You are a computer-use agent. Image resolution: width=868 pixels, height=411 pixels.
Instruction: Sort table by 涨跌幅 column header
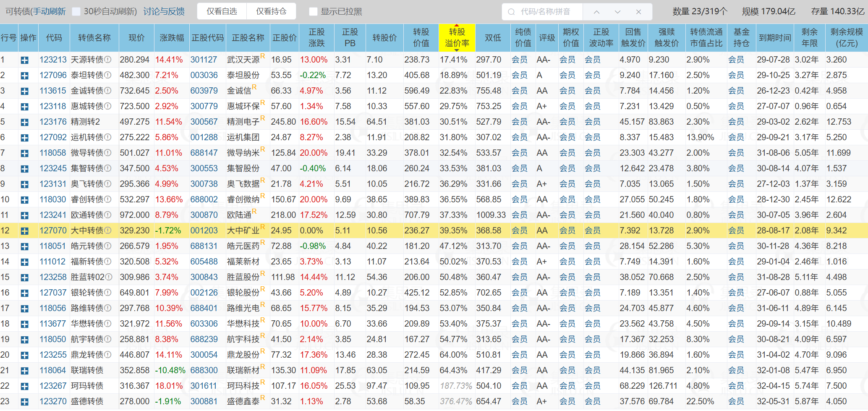coord(172,38)
